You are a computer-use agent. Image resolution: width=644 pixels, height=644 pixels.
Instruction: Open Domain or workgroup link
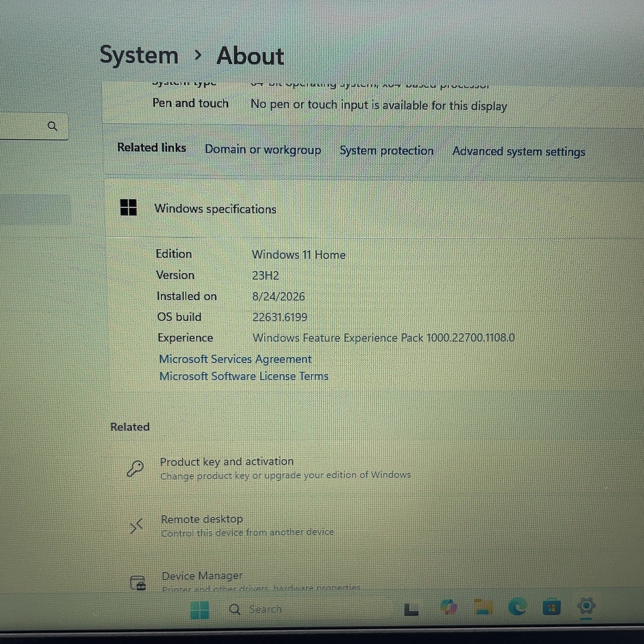263,150
